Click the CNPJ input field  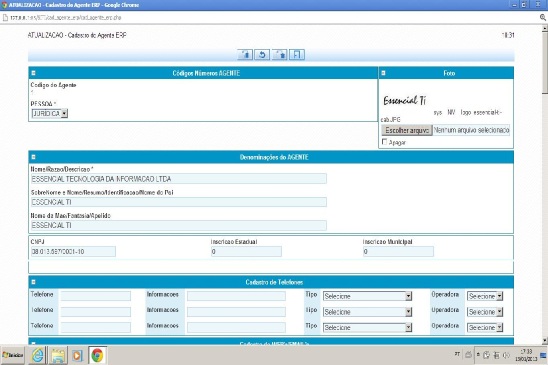pos(73,251)
